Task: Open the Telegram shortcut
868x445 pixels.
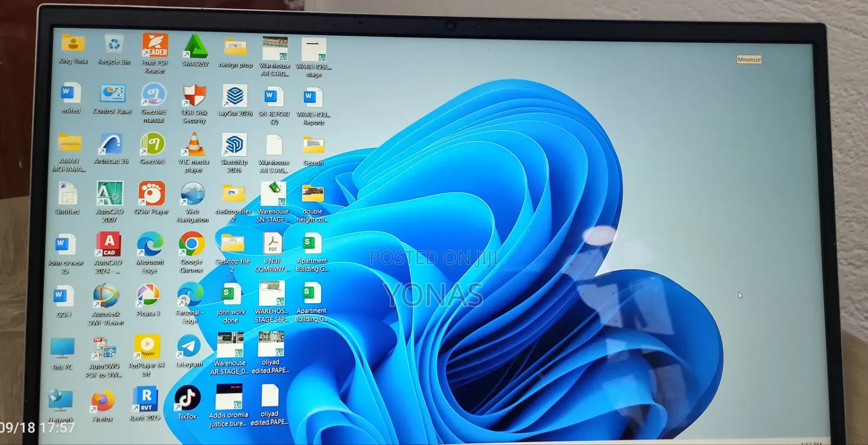Action: [189, 351]
